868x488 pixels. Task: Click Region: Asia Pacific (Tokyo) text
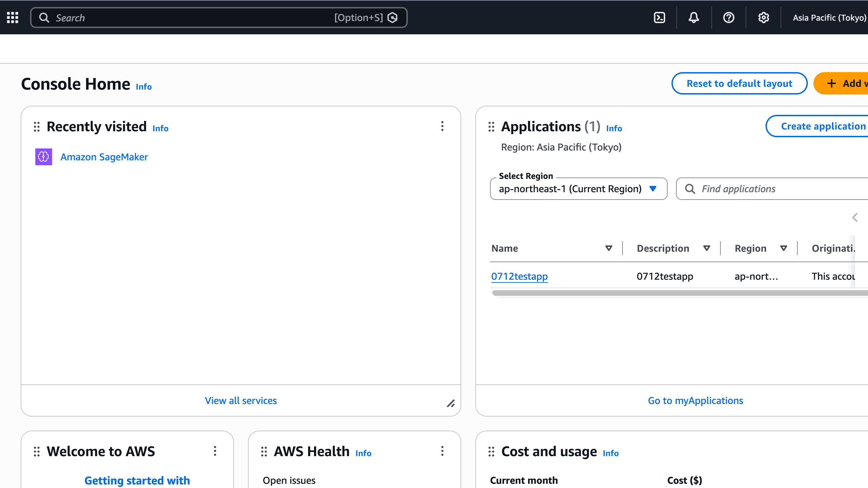pos(561,147)
